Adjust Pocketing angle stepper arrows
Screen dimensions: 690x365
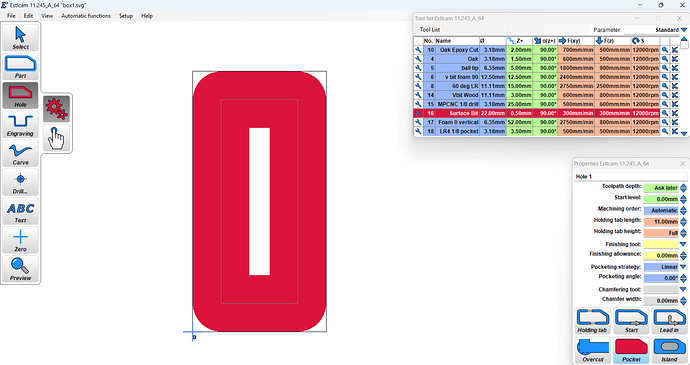pos(683,278)
